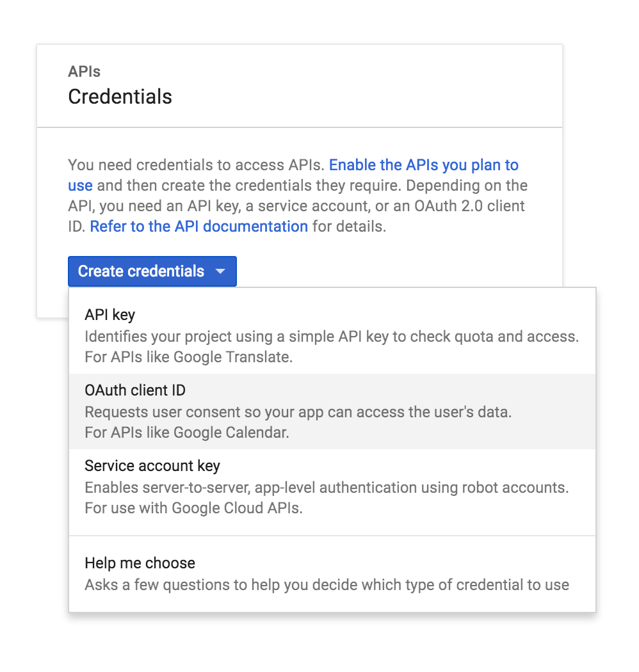Click the API key description text
The image size is (639, 672).
tap(332, 337)
